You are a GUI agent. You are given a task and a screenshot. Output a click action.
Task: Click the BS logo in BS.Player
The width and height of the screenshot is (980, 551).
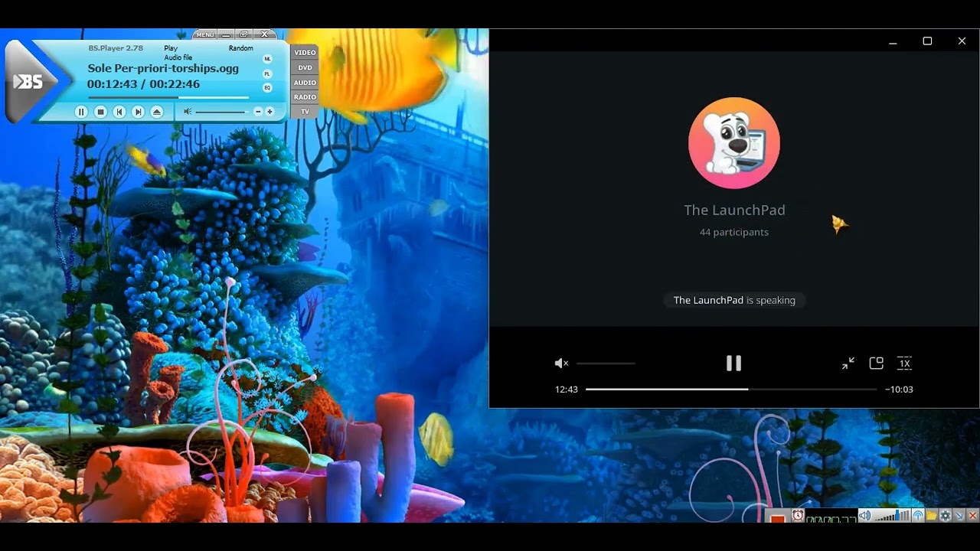click(28, 81)
